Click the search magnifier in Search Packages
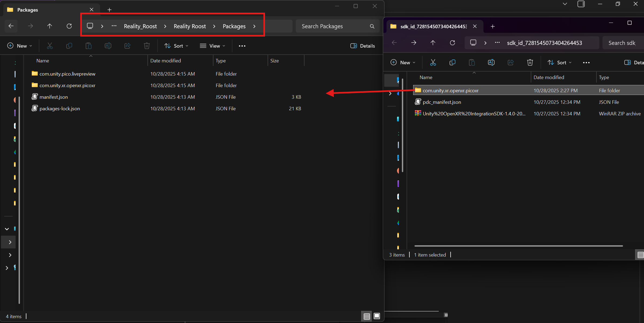Image resolution: width=644 pixels, height=323 pixels. [372, 26]
